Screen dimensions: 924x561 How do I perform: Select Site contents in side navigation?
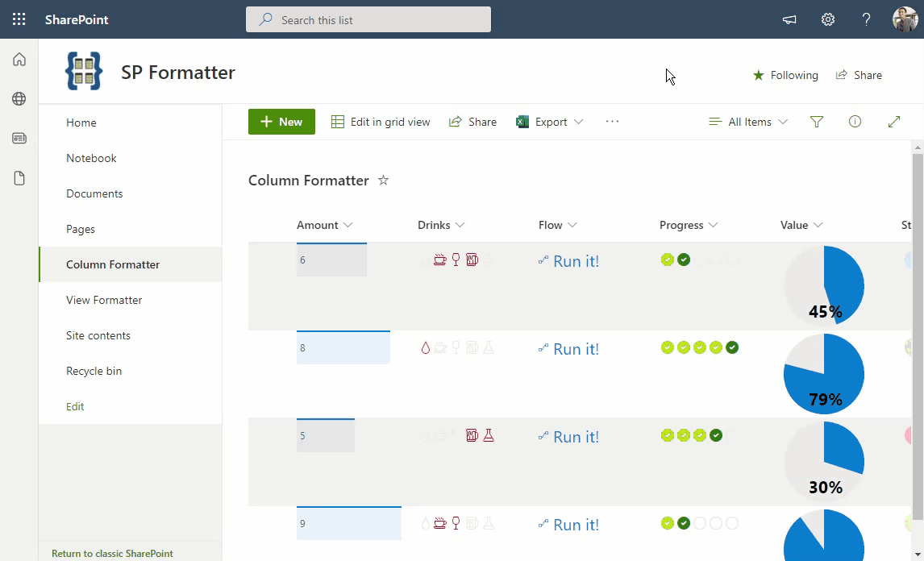(x=98, y=335)
